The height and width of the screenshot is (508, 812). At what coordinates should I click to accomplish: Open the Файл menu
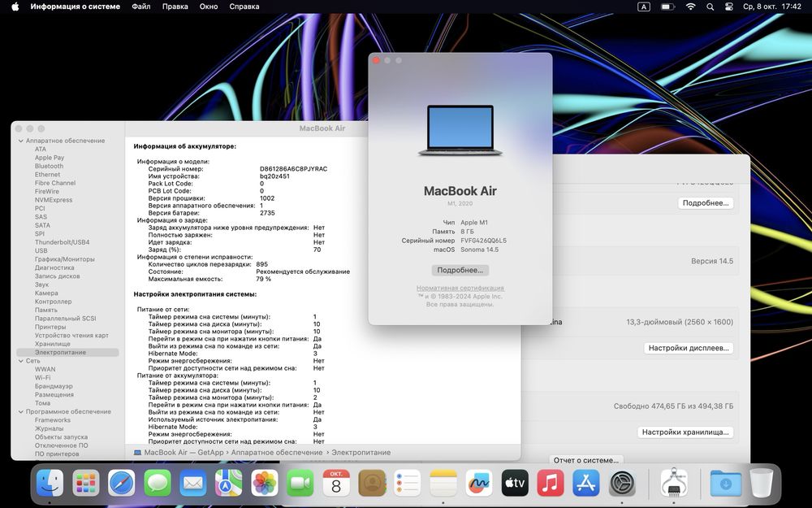click(x=140, y=7)
